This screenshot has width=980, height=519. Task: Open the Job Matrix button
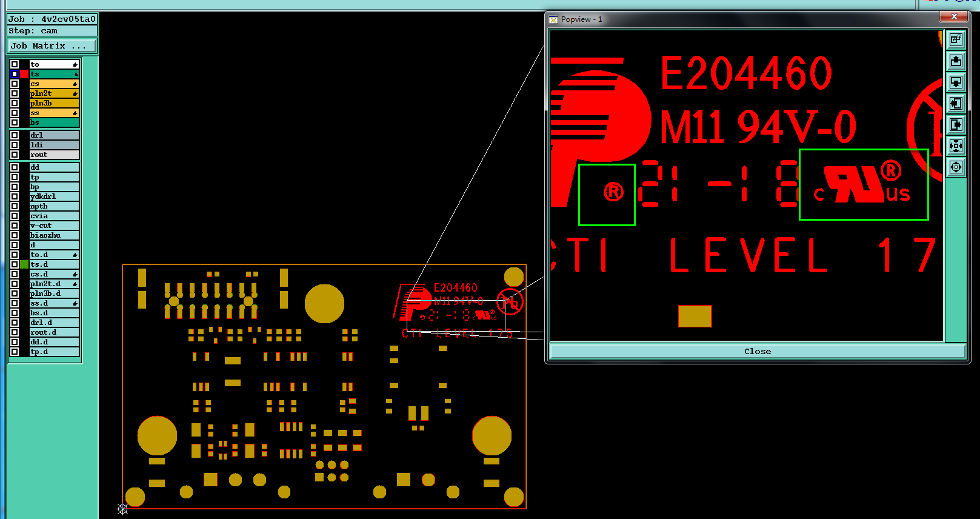pos(52,45)
